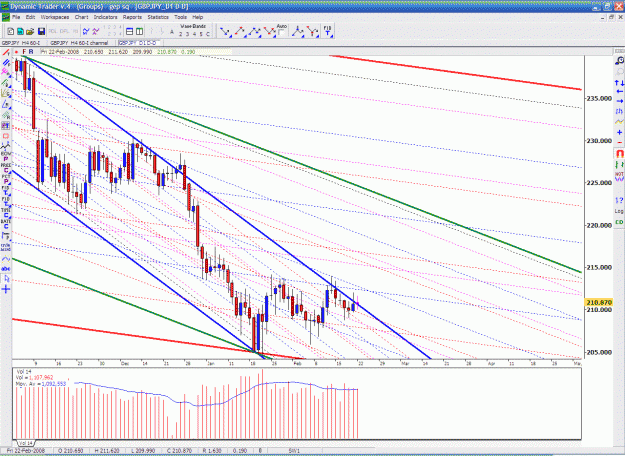Click the two-point up swing tool
The width and height of the screenshot is (625, 456).
pyautogui.click(x=240, y=31)
